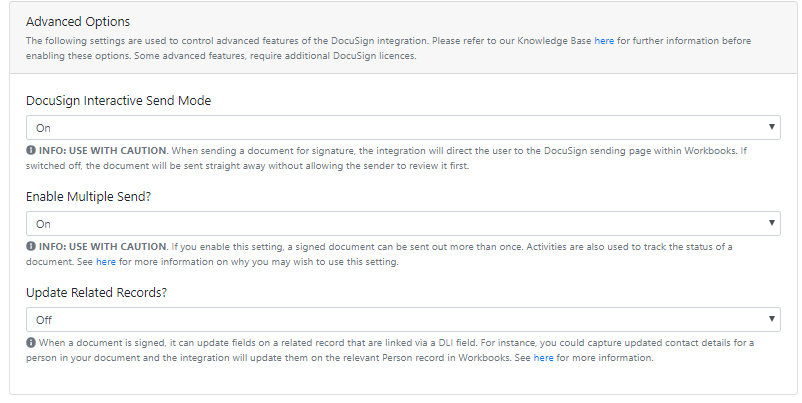
Task: Click the Advanced Options heading
Action: [x=78, y=21]
